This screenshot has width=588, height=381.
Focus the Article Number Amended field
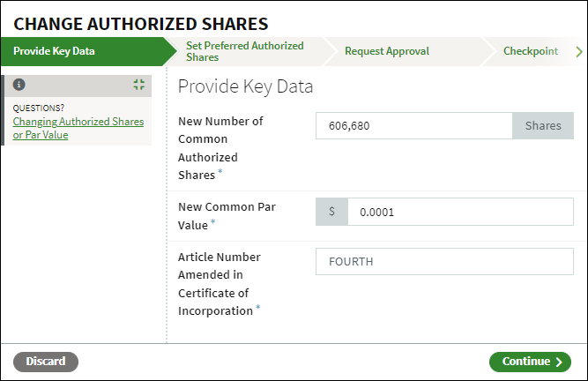444,261
